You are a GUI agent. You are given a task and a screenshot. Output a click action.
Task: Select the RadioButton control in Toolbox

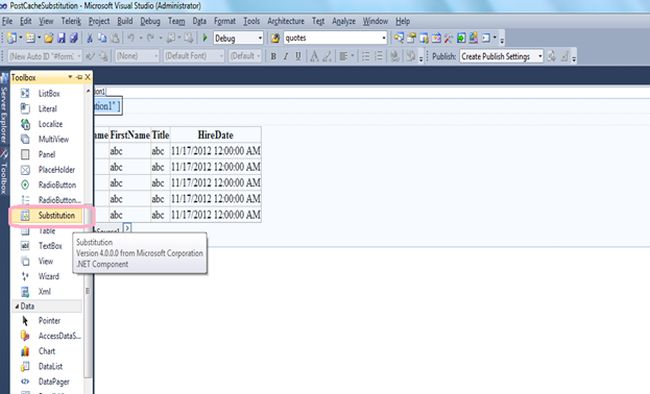(x=47, y=185)
